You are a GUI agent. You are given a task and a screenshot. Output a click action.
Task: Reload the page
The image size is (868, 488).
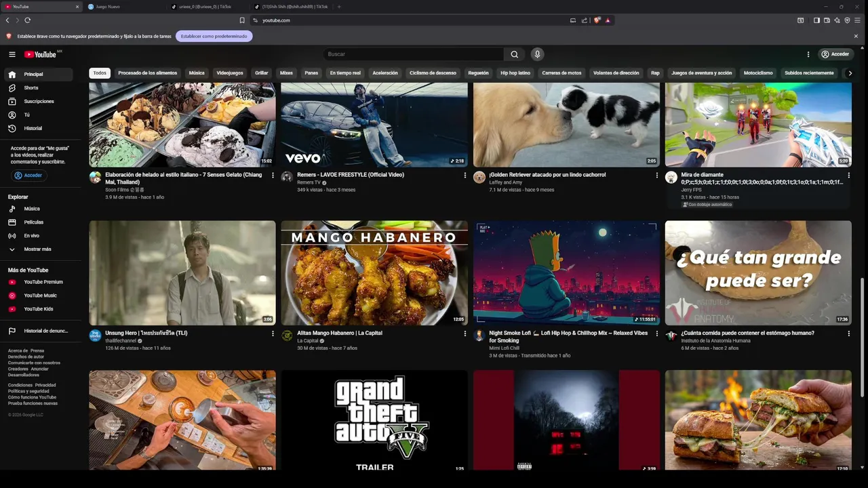27,20
